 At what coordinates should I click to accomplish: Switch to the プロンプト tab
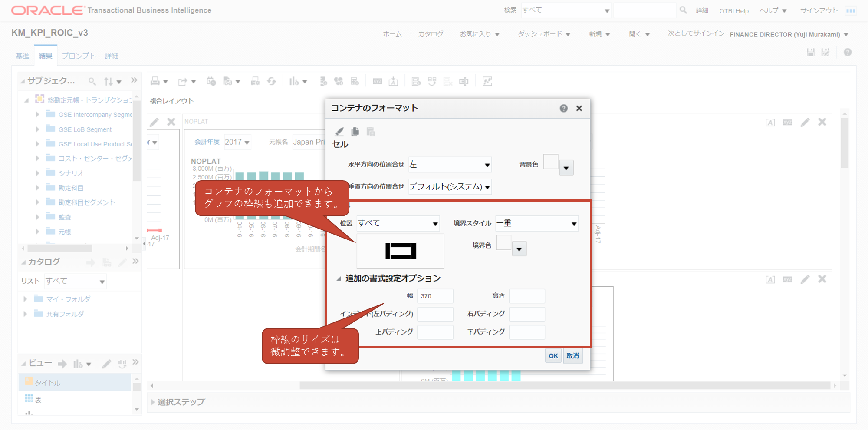(79, 56)
